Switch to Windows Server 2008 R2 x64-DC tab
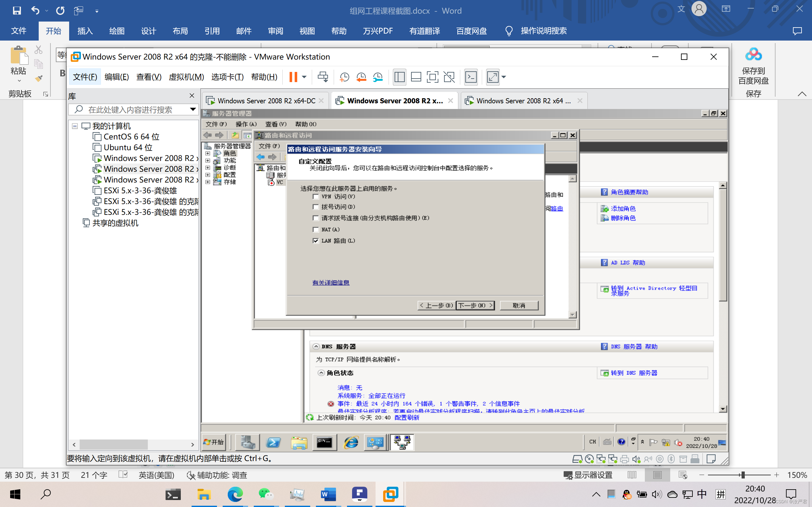The image size is (812, 507). pyautogui.click(x=266, y=101)
